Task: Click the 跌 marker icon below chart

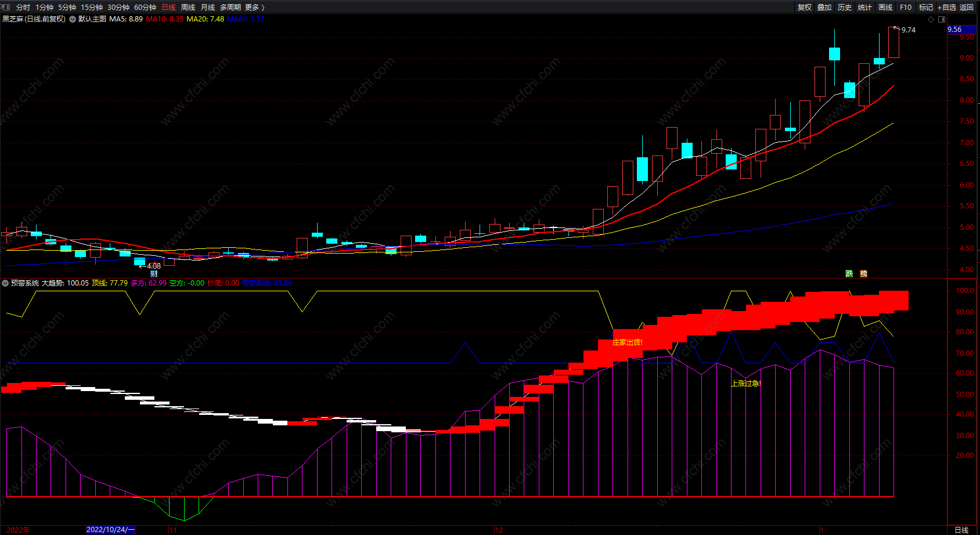Action: [x=849, y=274]
